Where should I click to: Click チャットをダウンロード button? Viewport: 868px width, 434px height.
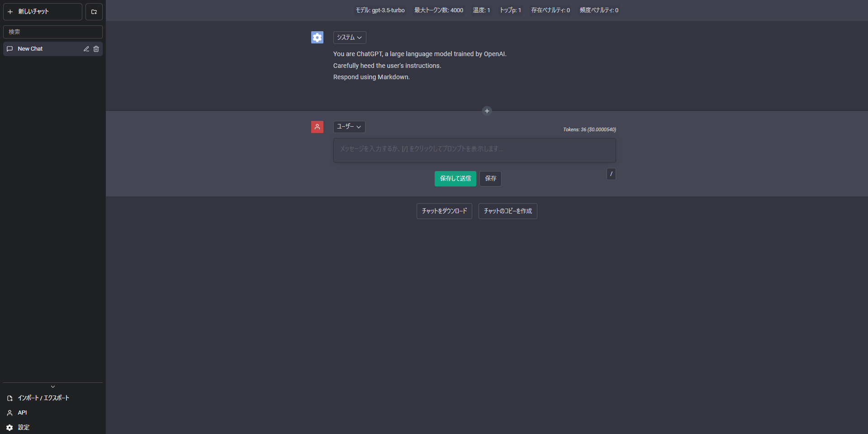[x=444, y=211]
